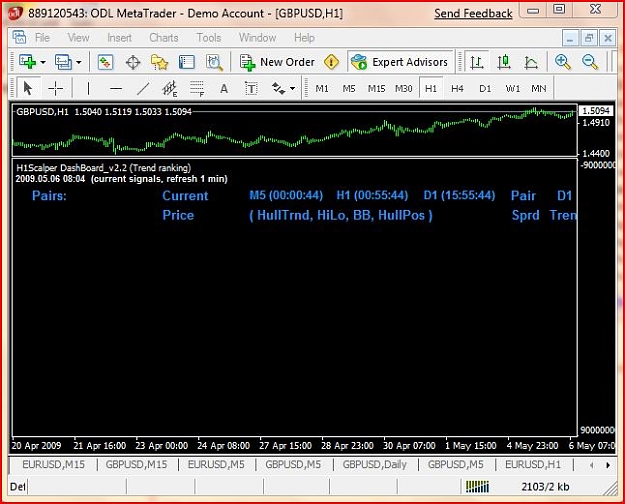The image size is (625, 504).
Task: Open the New Chart icon
Action: [x=27, y=62]
